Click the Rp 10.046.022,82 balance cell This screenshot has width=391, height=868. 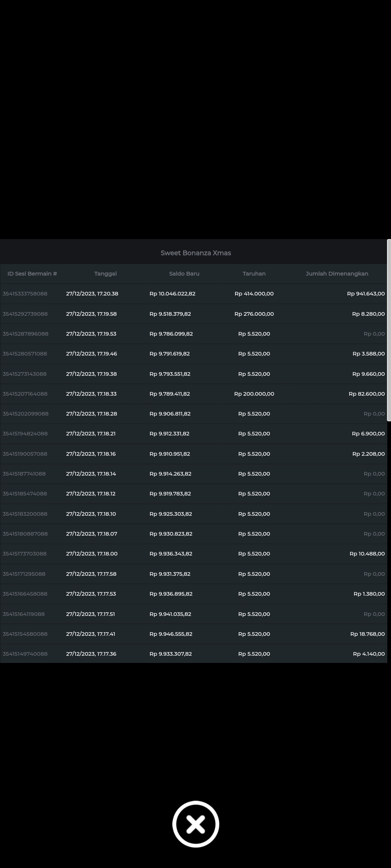tap(172, 294)
